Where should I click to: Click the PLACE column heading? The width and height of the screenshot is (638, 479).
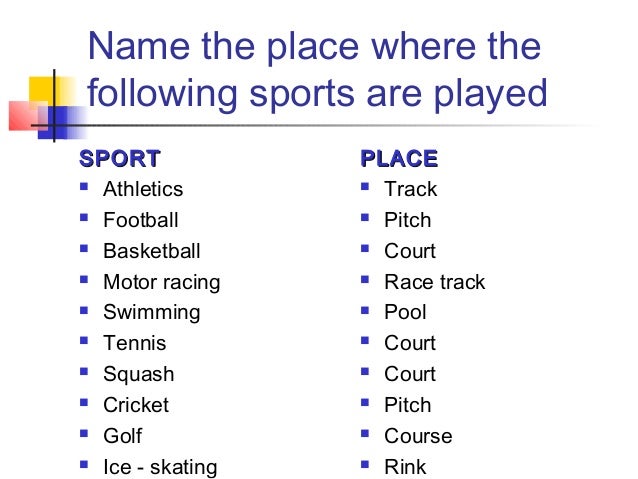pyautogui.click(x=399, y=158)
